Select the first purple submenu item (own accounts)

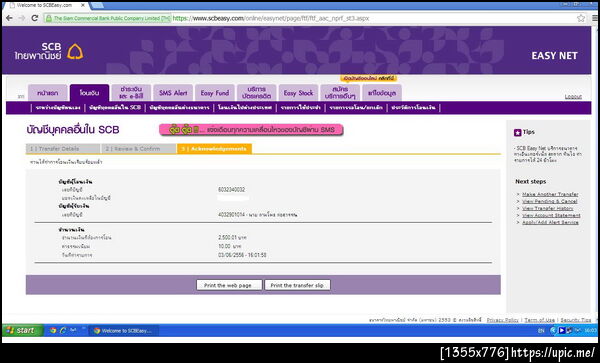coord(58,108)
